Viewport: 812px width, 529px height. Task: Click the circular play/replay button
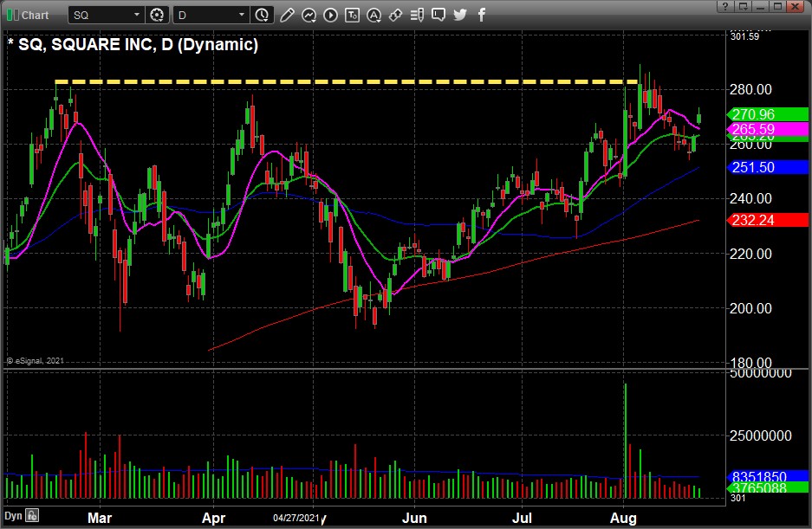[x=330, y=15]
